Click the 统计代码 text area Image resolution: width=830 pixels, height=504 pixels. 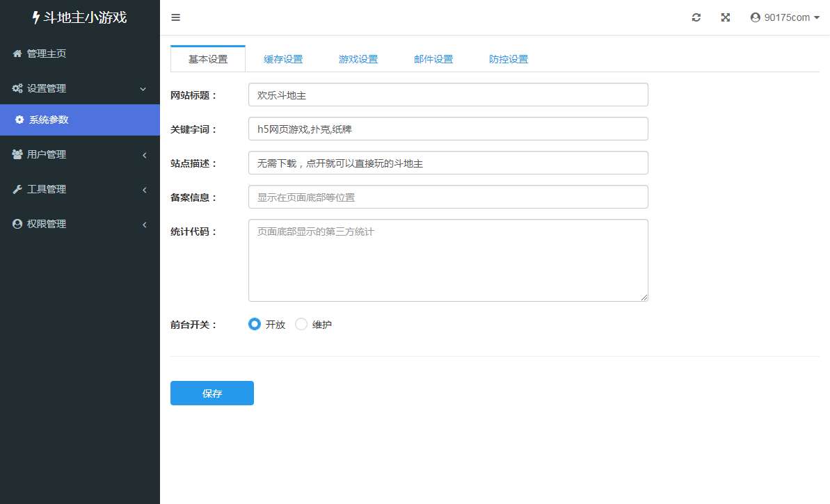click(448, 261)
